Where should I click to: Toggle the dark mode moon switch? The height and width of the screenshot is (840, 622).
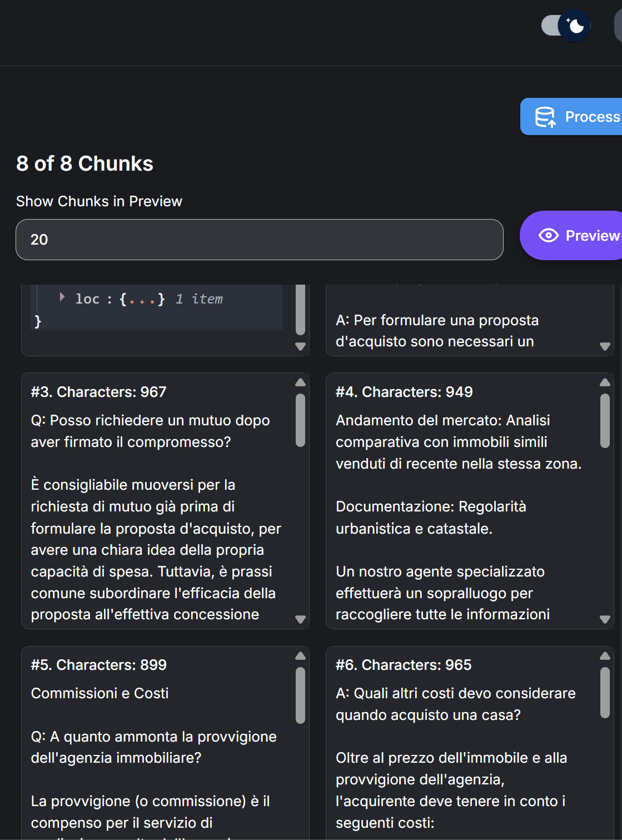566,26
